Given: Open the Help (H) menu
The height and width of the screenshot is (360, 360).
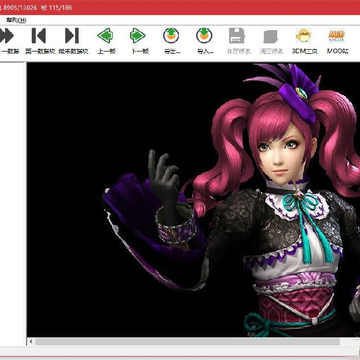Looking at the screenshot, I should pos(17,21).
